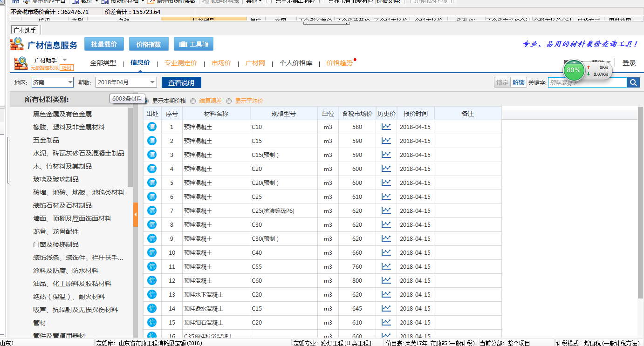This screenshot has height=346, width=644.
Task: Select the 结算调差 radio option
Action: (x=193, y=101)
